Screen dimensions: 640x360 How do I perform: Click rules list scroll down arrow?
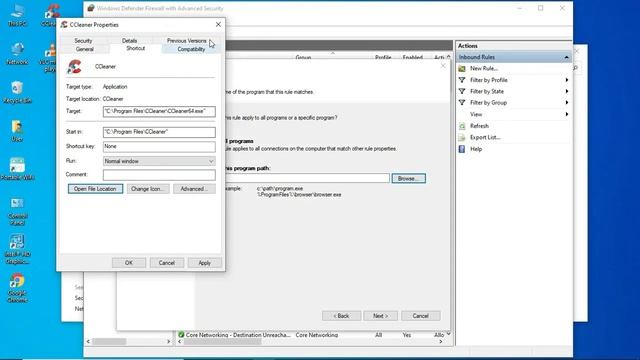click(x=449, y=334)
